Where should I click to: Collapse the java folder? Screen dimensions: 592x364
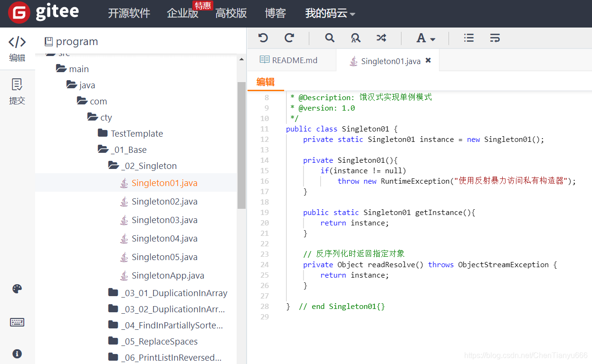(x=71, y=85)
